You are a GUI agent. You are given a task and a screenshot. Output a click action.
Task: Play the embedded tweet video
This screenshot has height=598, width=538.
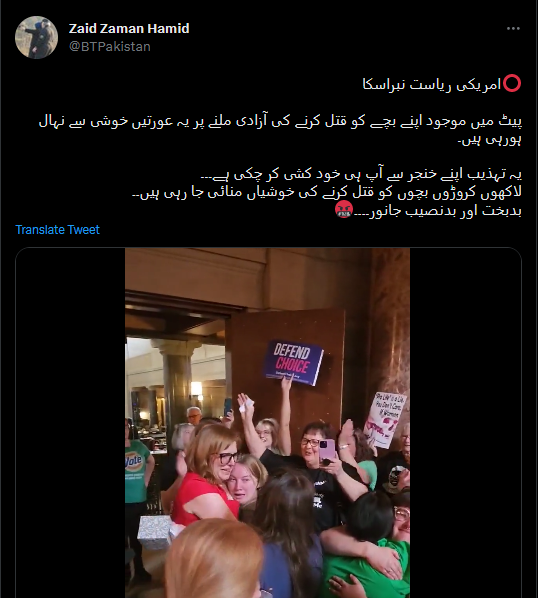point(267,423)
